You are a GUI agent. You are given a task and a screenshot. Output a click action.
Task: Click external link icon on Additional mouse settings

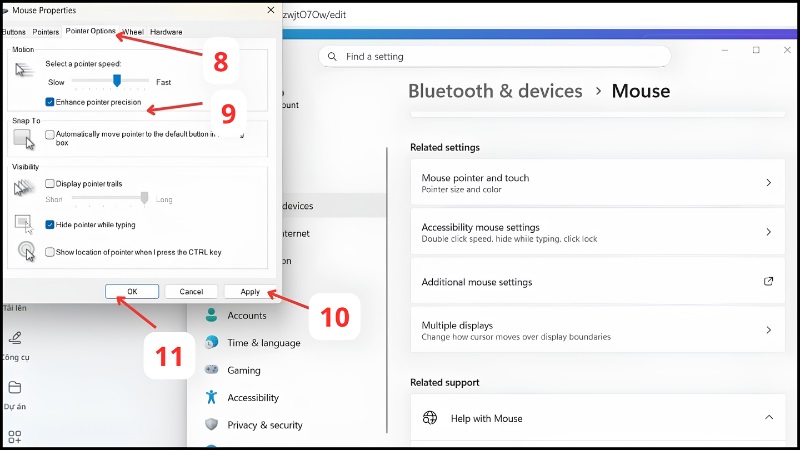click(768, 281)
